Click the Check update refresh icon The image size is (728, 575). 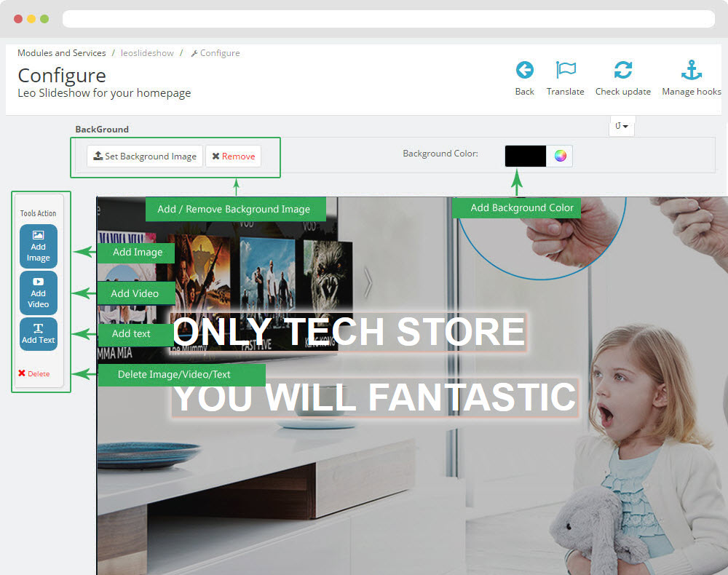coord(622,71)
